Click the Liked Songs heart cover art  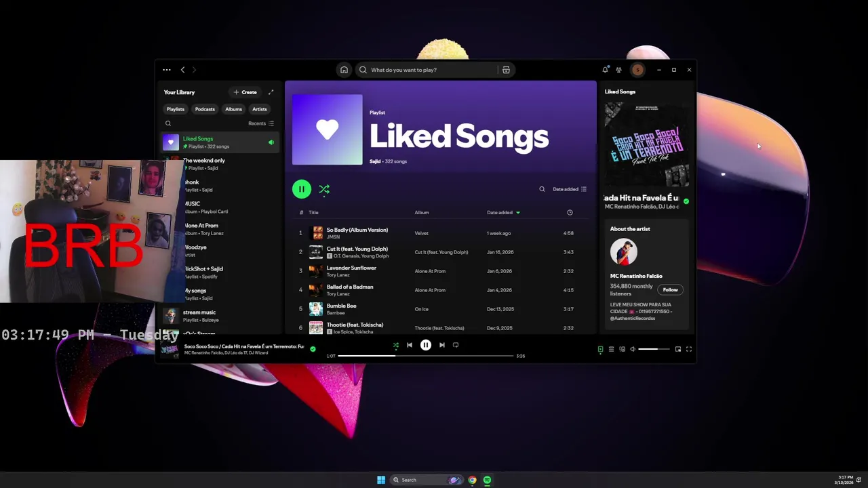point(328,129)
